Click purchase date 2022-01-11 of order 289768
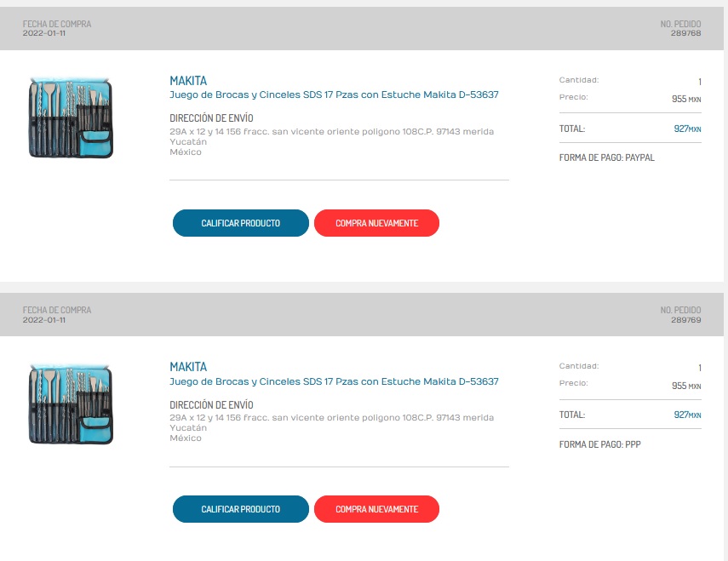Screen dimensions: 728x561 [x=44, y=33]
